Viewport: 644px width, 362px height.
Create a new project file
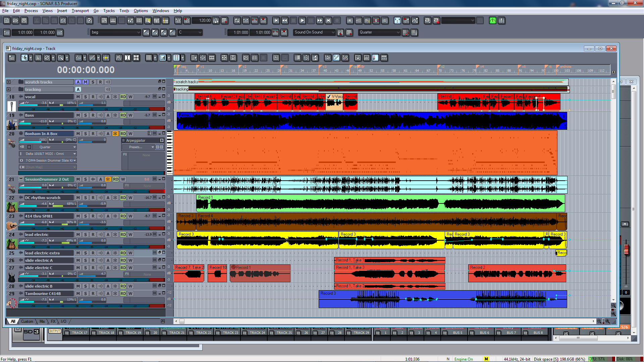coord(7,20)
